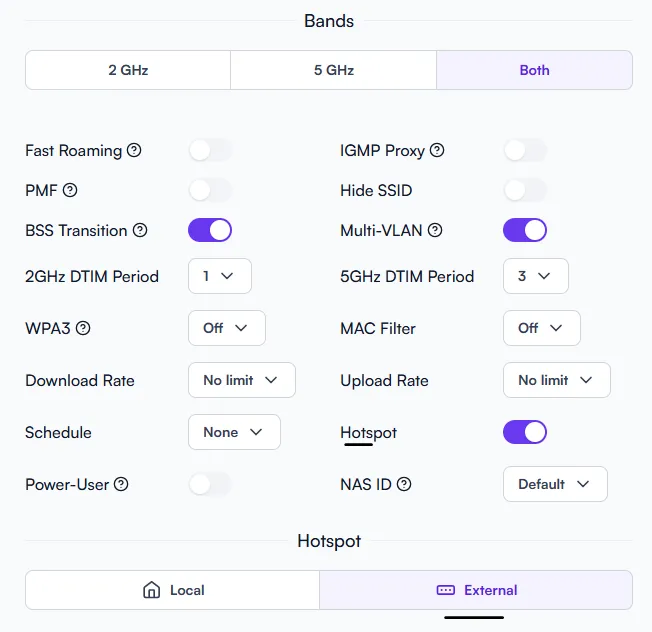Open the 2GHz DTIM Period dropdown
The image size is (652, 632).
click(220, 276)
